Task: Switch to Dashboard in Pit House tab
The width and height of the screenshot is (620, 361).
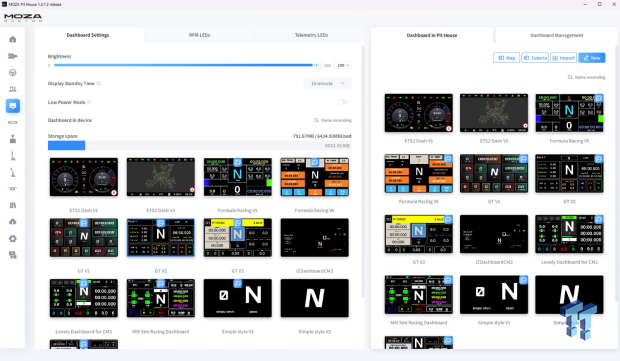Action: (x=432, y=35)
